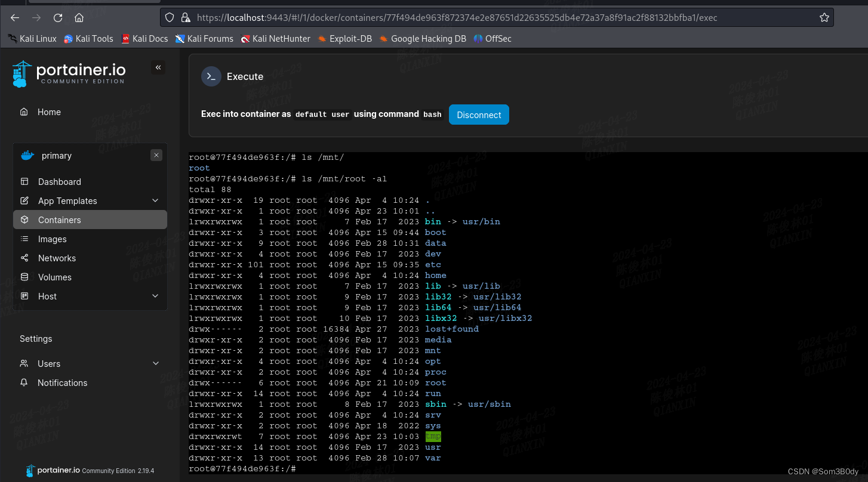Viewport: 868px width, 482px height.
Task: Click the 'data' directory name in listing
Action: [436, 243]
